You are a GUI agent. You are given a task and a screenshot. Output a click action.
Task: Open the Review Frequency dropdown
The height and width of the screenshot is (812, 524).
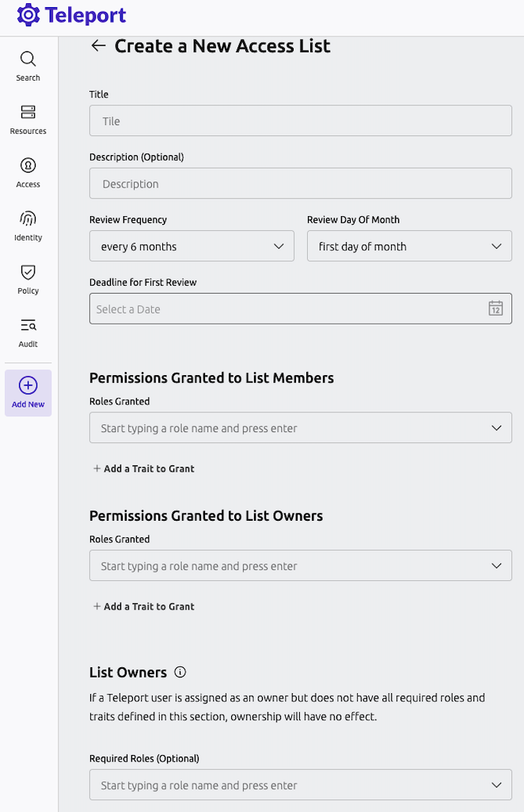(192, 246)
